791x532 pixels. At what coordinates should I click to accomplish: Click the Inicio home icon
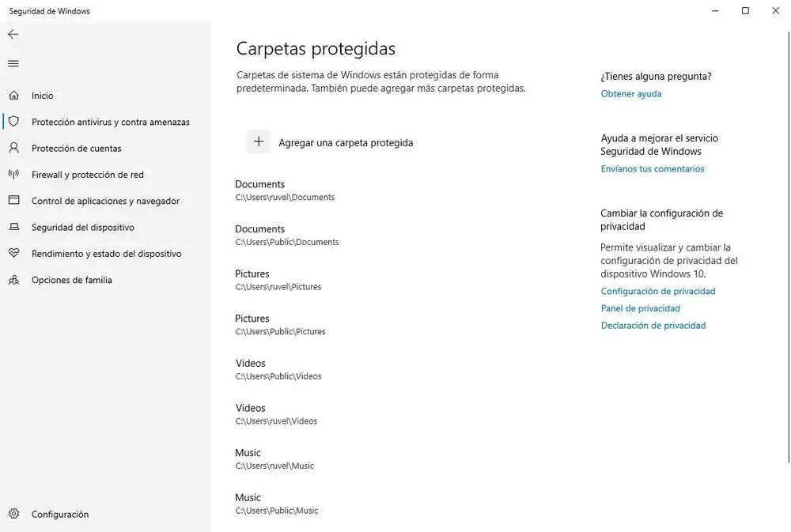13,96
